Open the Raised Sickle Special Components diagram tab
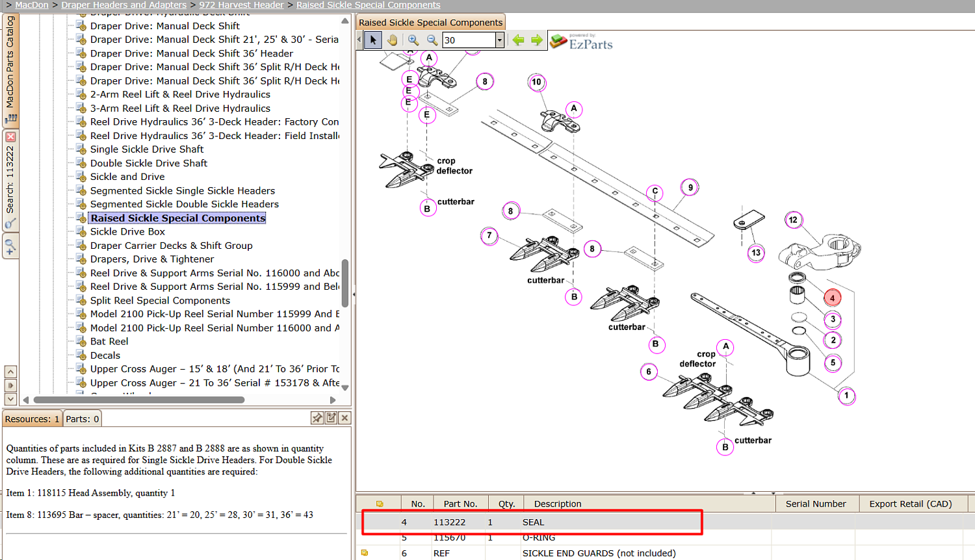The width and height of the screenshot is (975, 560). 431,22
